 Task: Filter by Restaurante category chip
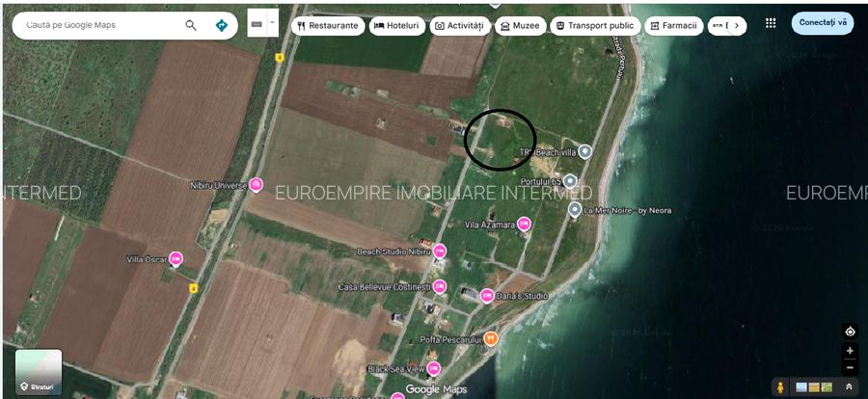click(328, 26)
